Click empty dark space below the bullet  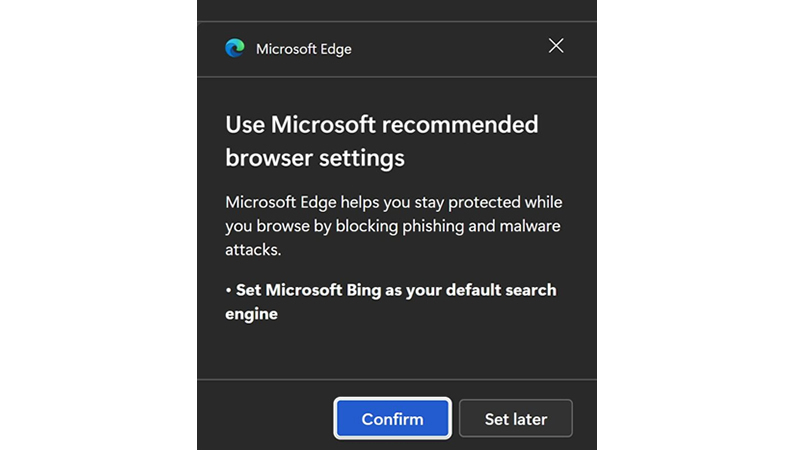tap(397, 352)
